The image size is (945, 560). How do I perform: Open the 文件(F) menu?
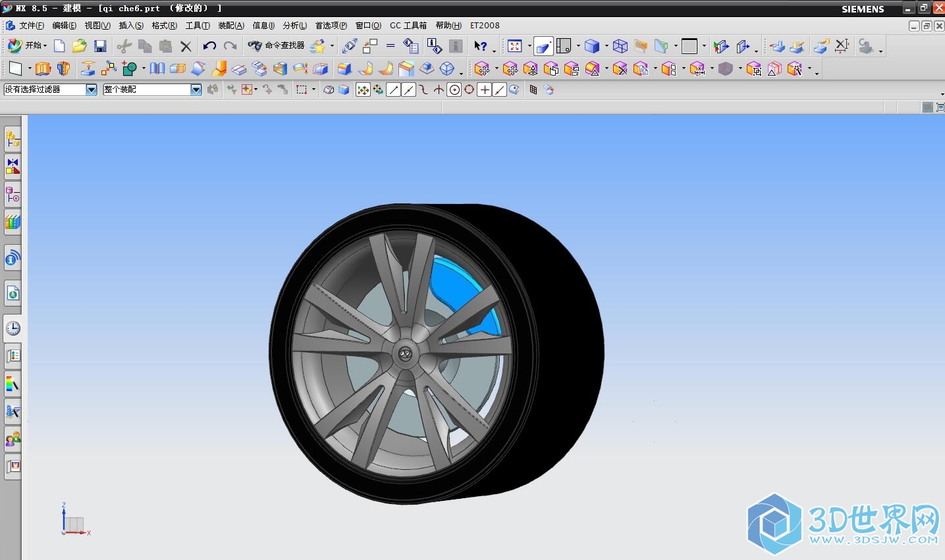[32, 26]
